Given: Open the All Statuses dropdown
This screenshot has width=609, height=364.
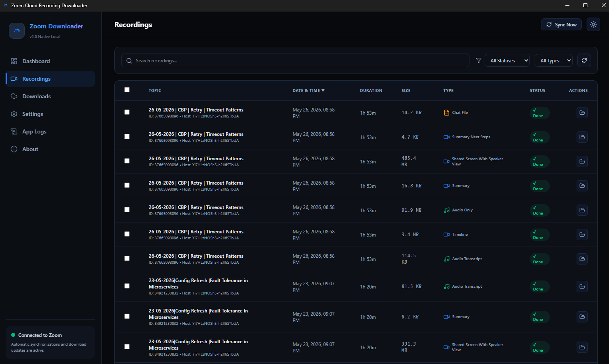Looking at the screenshot, I should pyautogui.click(x=507, y=61).
